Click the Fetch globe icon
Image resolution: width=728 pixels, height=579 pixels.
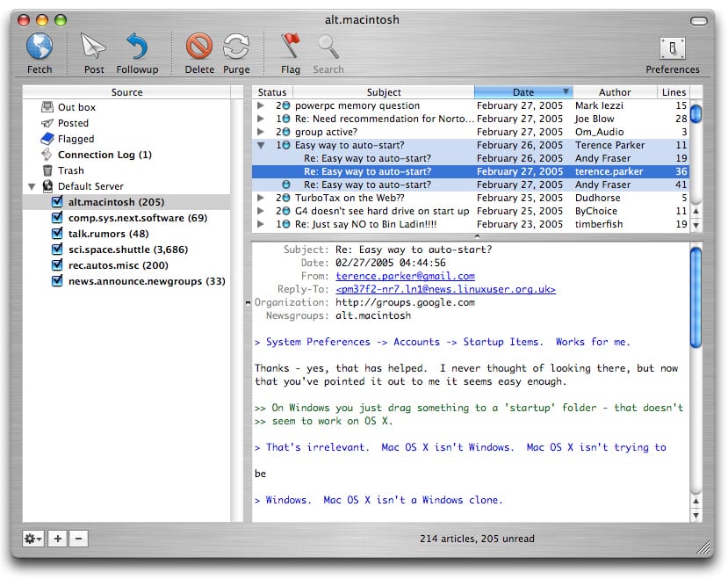(40, 47)
